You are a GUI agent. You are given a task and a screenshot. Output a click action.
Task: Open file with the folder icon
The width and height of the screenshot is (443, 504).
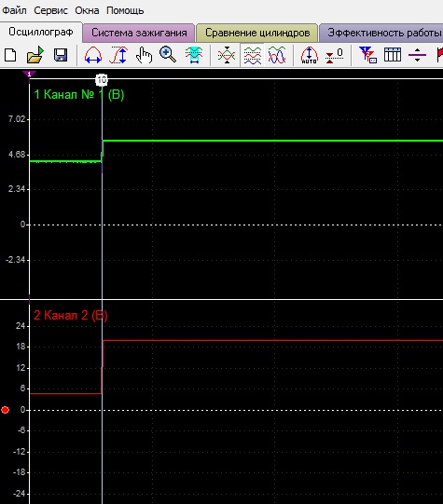tap(35, 55)
